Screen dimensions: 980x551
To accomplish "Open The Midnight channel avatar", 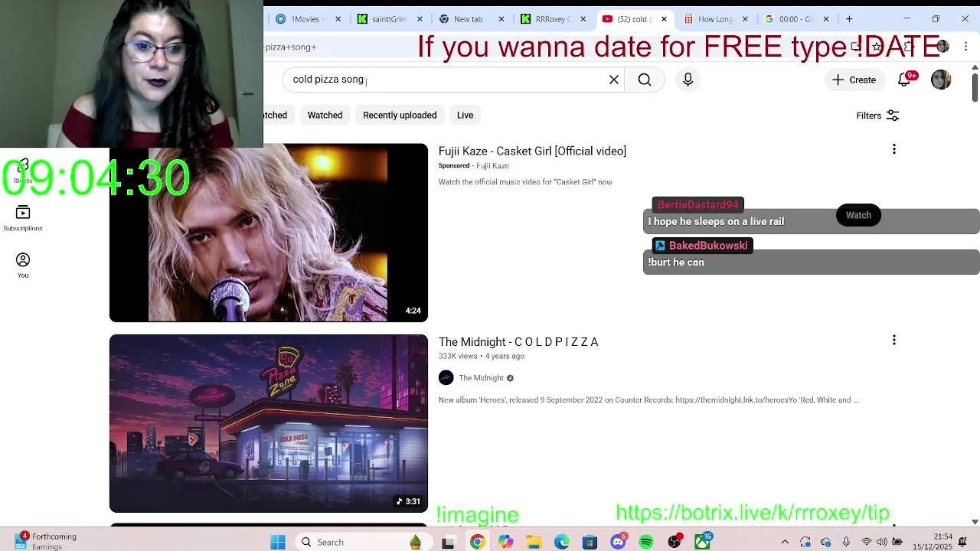I will 446,378.
